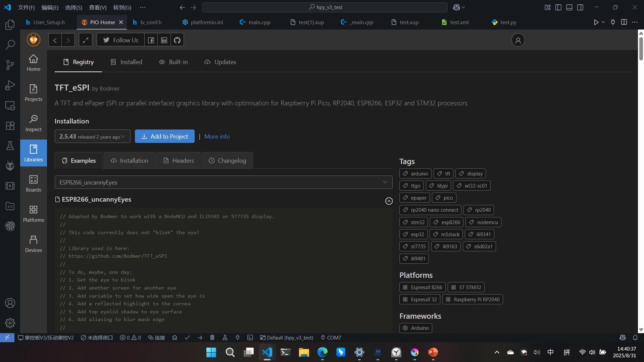Toggle the bottom panel layout button
Viewport: 644px width, 362px height.
(569, 7)
